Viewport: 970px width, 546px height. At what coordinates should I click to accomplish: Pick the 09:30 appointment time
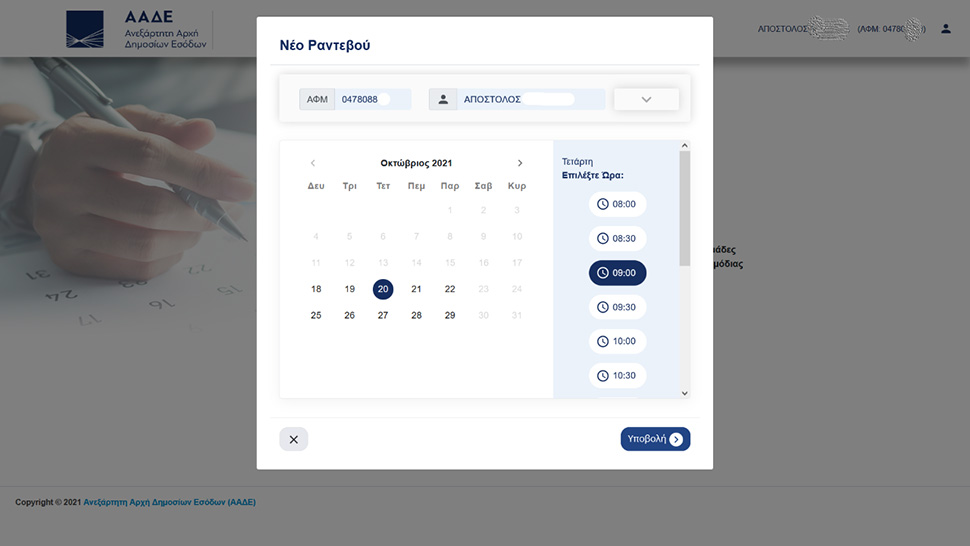(617, 307)
